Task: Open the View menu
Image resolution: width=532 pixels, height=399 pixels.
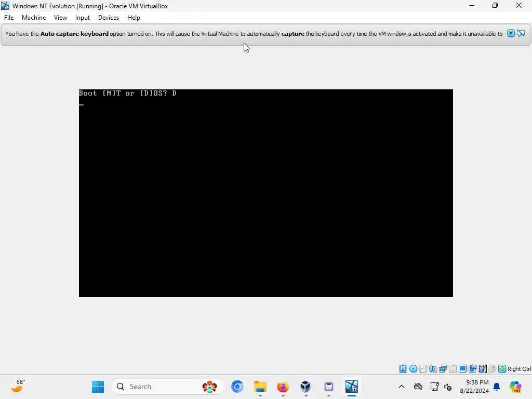Action: pos(60,18)
